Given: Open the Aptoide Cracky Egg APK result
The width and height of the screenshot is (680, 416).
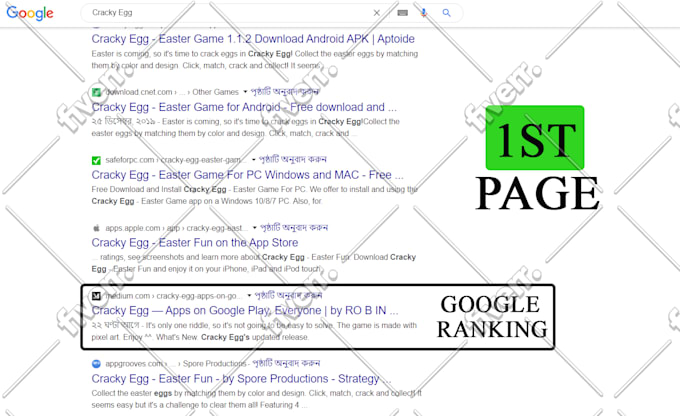Looking at the screenshot, I should click(253, 39).
